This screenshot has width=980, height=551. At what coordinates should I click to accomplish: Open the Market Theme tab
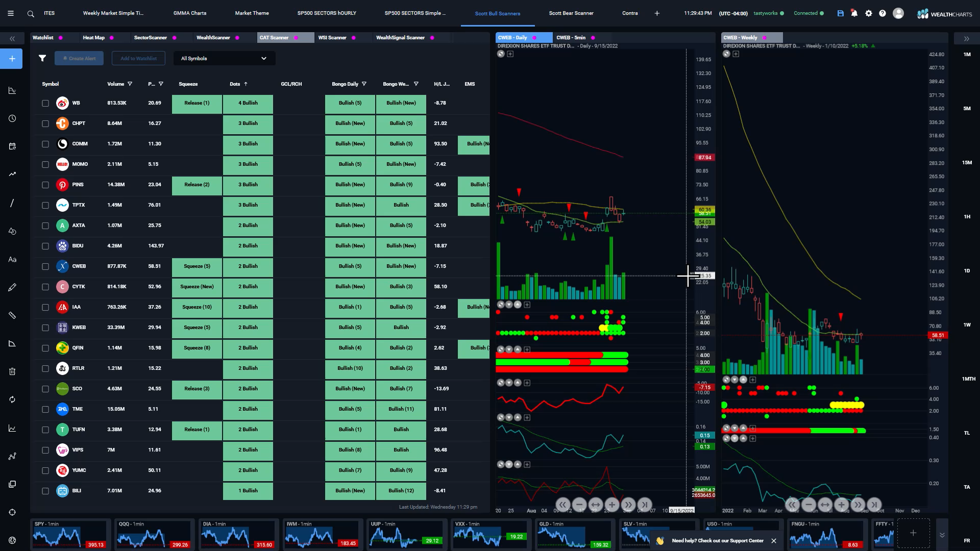click(252, 13)
